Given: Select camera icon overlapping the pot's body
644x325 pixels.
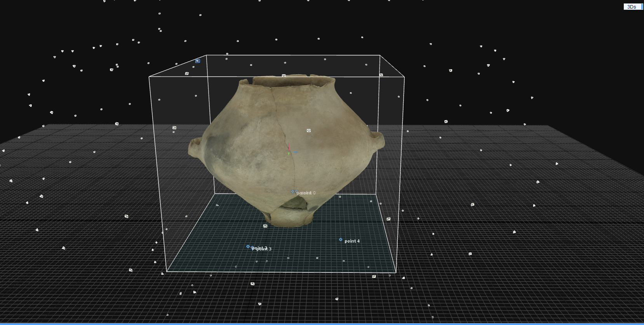Looking at the screenshot, I should coord(309,131).
